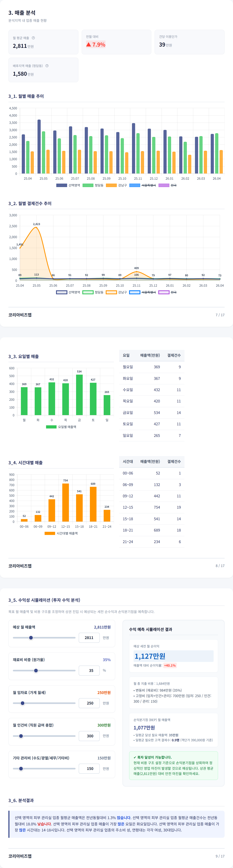Click the 7.9% 전월 대비 value

(99, 44)
